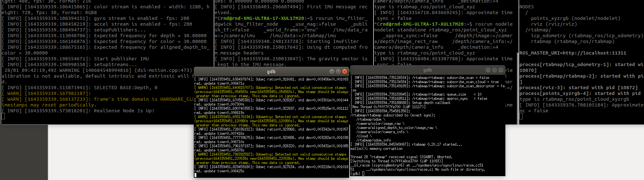
Task: Select '/camera/aligned_depth_to_color/image_raw \' line
Action: point(397,128)
